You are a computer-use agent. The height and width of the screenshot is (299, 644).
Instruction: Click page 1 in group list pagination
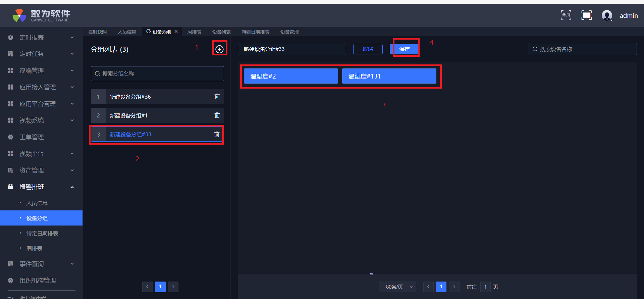(160, 287)
